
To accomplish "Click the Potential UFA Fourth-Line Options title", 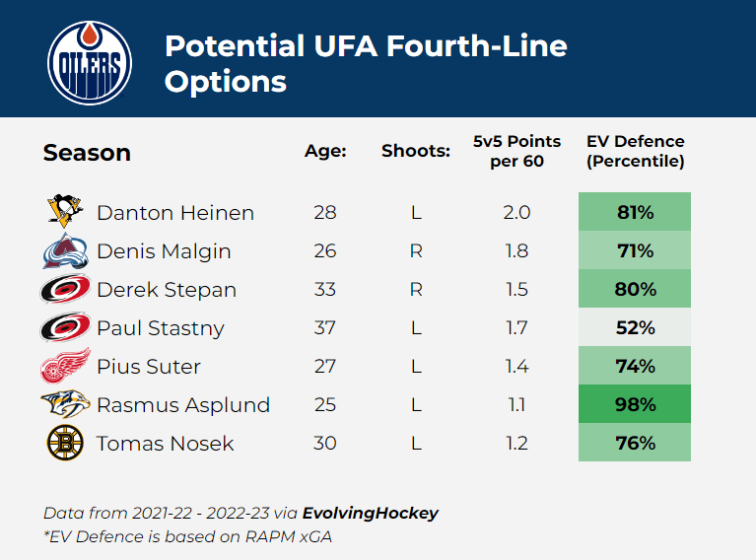I will pyautogui.click(x=365, y=62).
